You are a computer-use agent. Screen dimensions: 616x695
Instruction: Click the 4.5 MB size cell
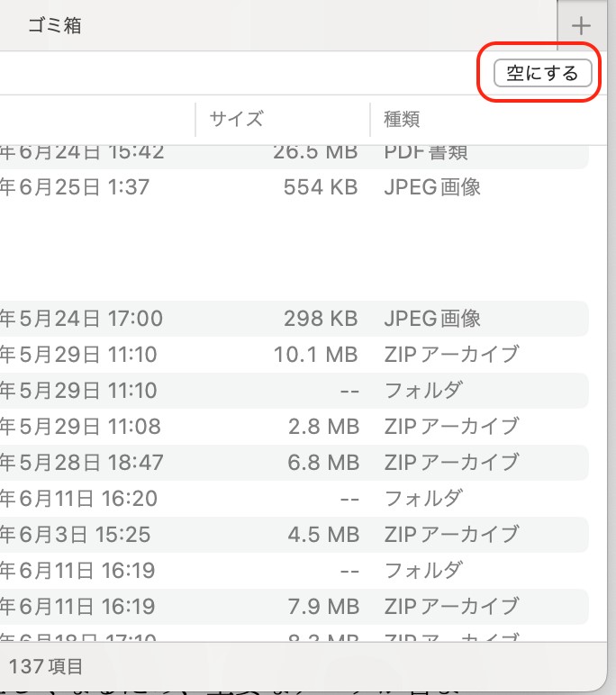pyautogui.click(x=323, y=535)
